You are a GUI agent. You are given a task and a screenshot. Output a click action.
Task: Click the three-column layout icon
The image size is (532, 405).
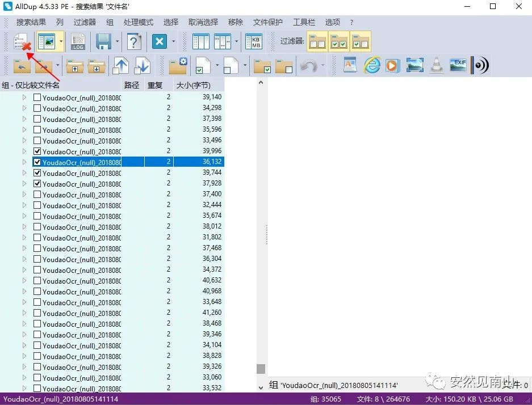(201, 41)
